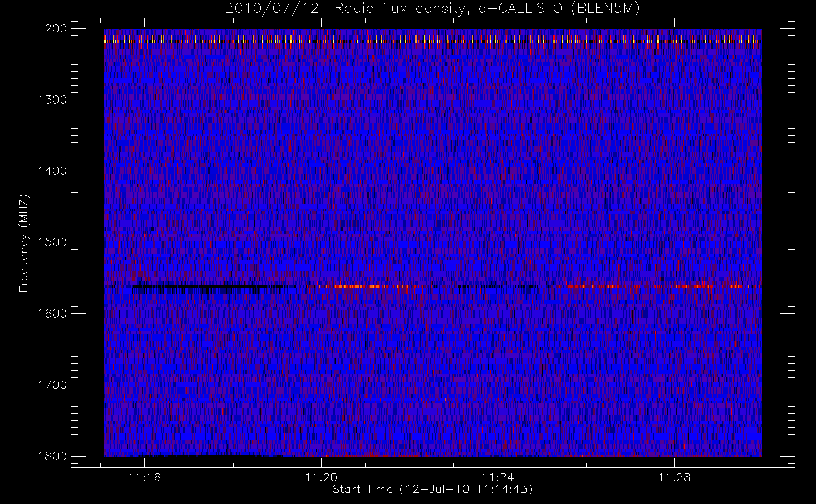Click the 1800 frequency tick label
Image resolution: width=816 pixels, height=504 pixels.
tap(52, 456)
